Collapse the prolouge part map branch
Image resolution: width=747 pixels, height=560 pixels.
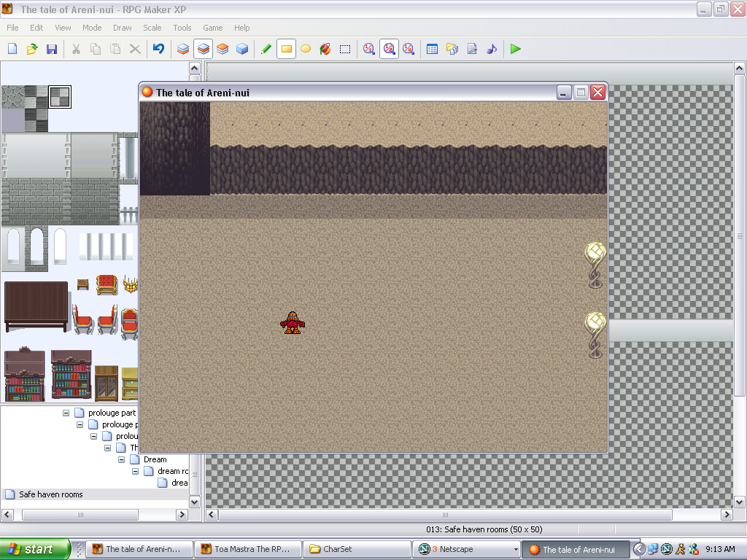click(x=66, y=413)
